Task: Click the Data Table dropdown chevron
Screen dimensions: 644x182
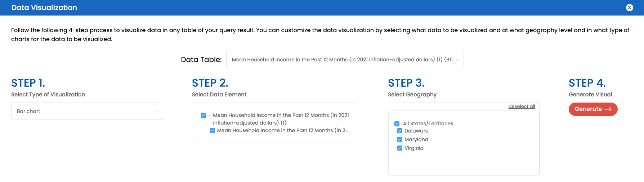Action: coord(457,60)
